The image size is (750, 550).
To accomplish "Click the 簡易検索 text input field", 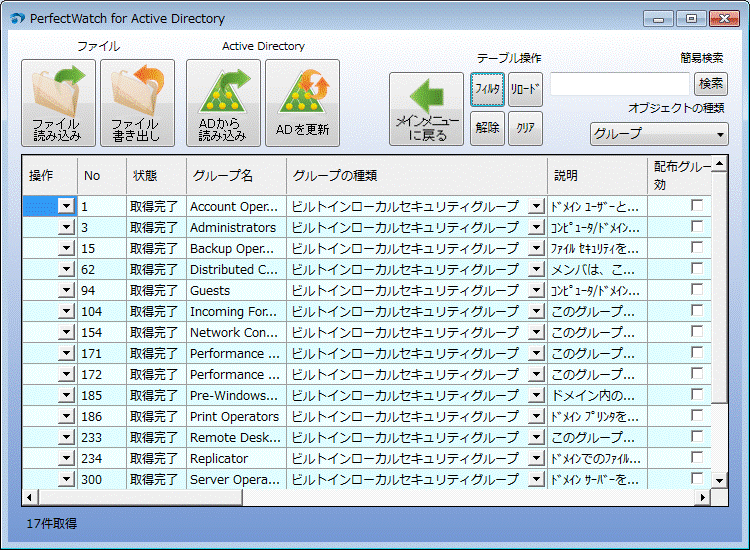I will coord(619,84).
